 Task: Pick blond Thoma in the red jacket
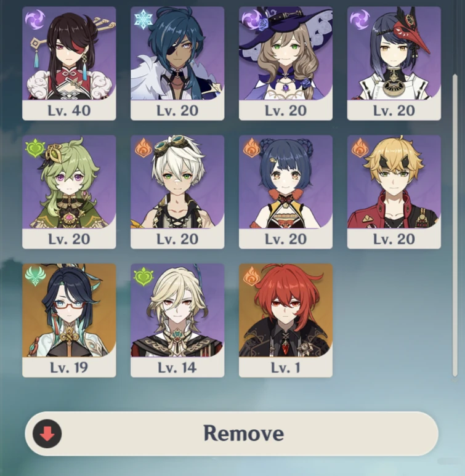[x=394, y=192]
